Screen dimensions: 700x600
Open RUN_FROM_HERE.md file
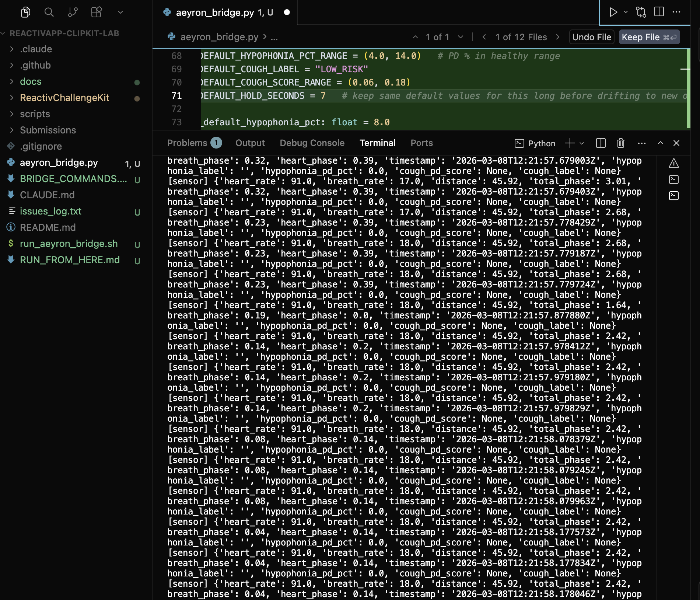click(76, 260)
